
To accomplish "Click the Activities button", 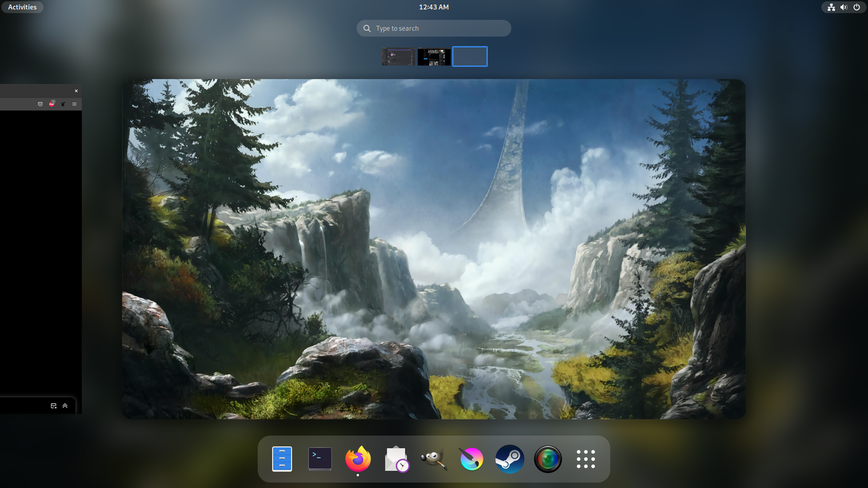I will (22, 7).
